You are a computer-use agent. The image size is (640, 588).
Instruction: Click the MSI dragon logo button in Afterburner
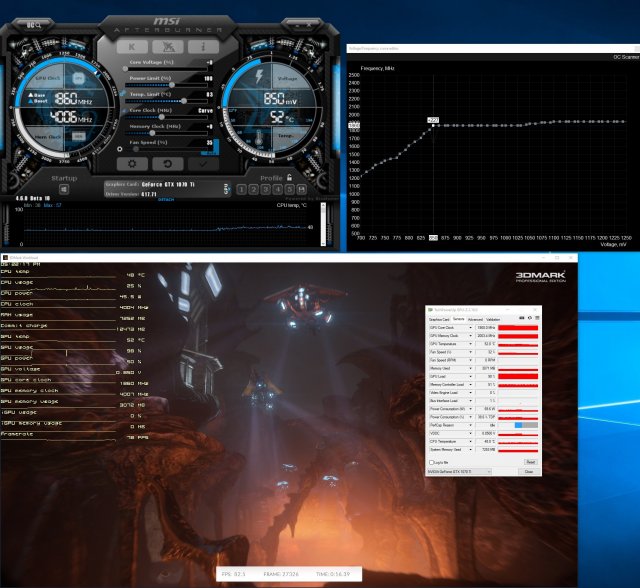click(167, 47)
